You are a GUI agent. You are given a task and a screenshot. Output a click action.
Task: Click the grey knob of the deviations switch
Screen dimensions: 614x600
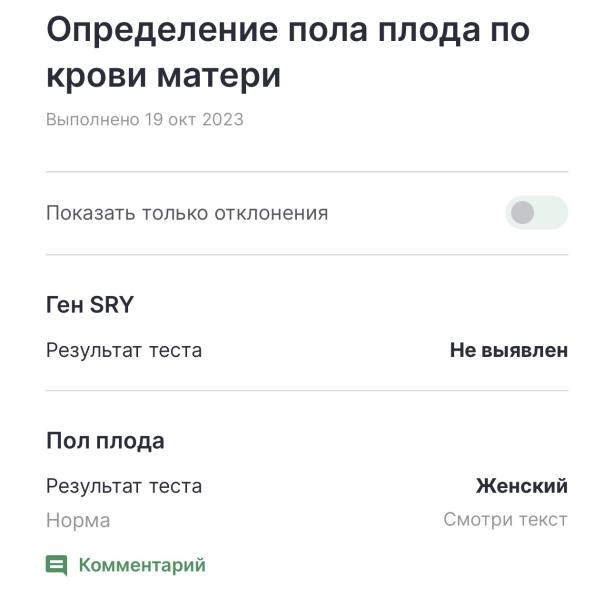pyautogui.click(x=522, y=212)
